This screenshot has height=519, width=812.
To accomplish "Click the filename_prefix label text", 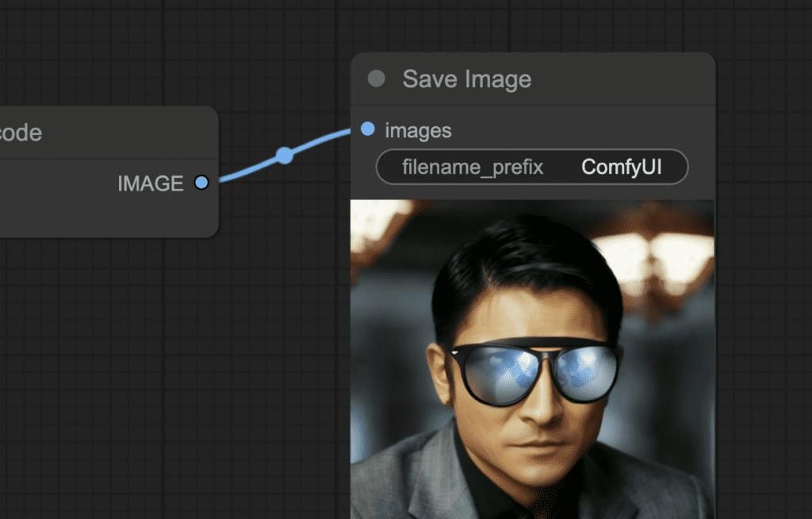I will point(473,167).
